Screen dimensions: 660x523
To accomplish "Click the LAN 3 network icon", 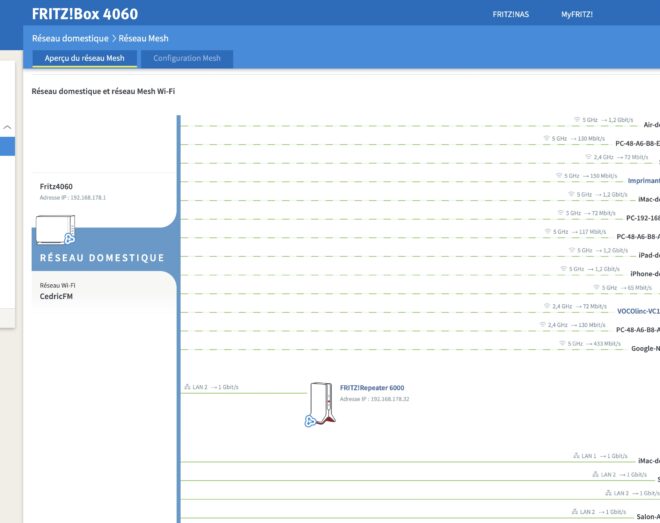I will [x=608, y=493].
